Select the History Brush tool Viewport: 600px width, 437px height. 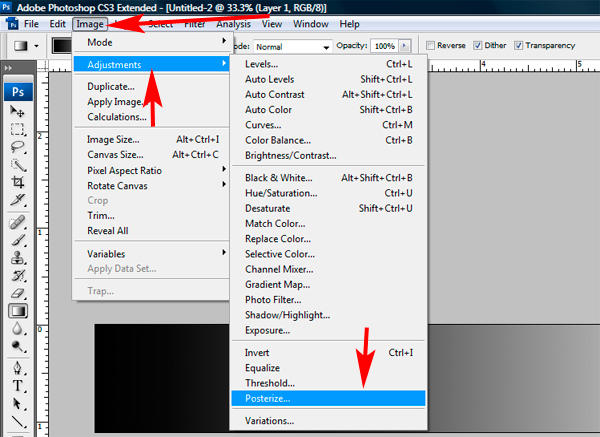click(x=17, y=276)
